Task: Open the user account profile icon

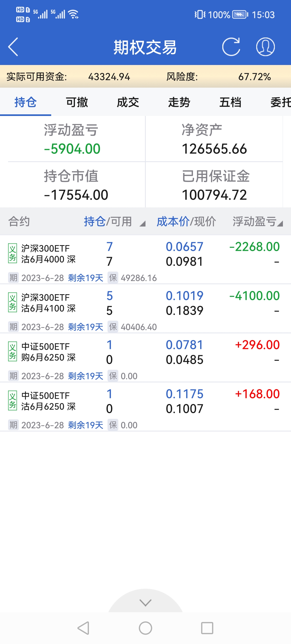Action: pyautogui.click(x=265, y=47)
